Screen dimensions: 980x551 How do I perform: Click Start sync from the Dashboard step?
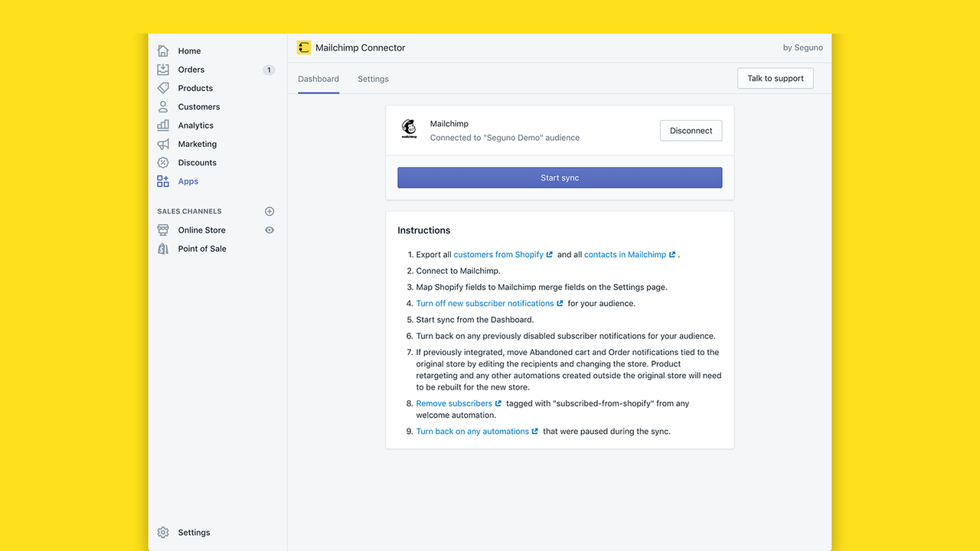(475, 320)
